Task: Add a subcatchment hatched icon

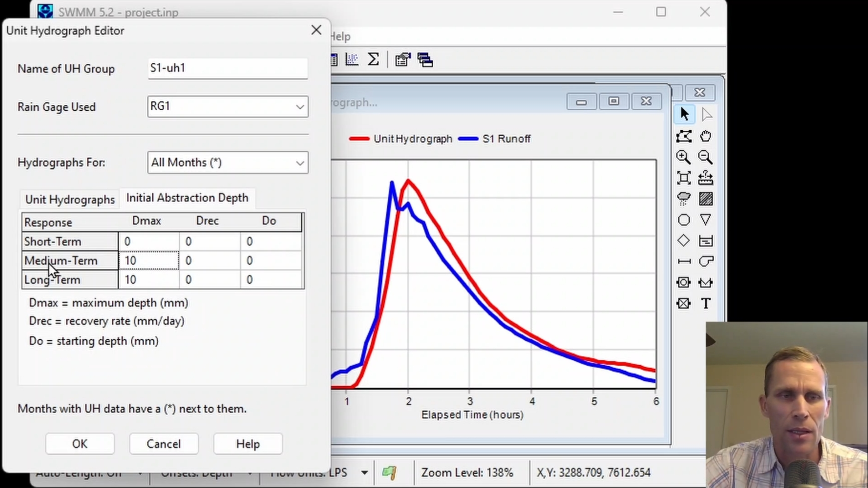Action: 706,199
